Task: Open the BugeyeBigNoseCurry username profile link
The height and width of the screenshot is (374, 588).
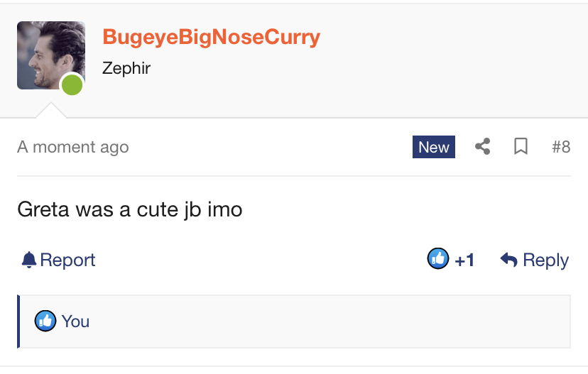Action: click(212, 37)
